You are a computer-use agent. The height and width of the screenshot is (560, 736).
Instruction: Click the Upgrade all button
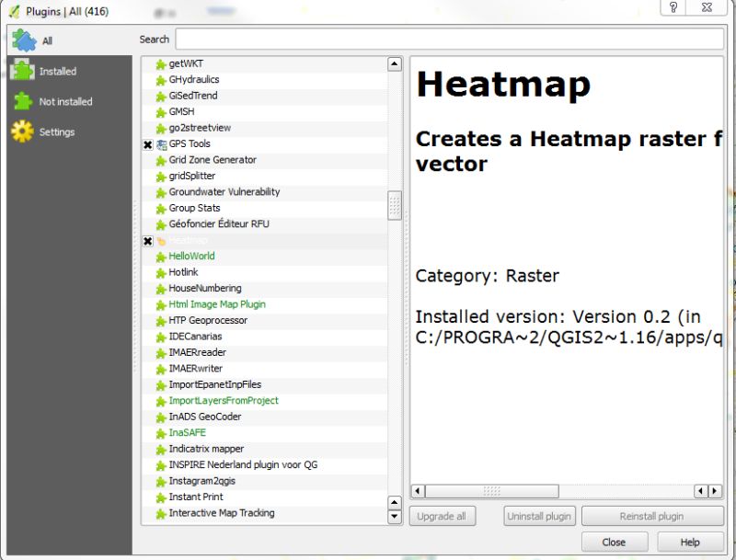[x=442, y=516]
